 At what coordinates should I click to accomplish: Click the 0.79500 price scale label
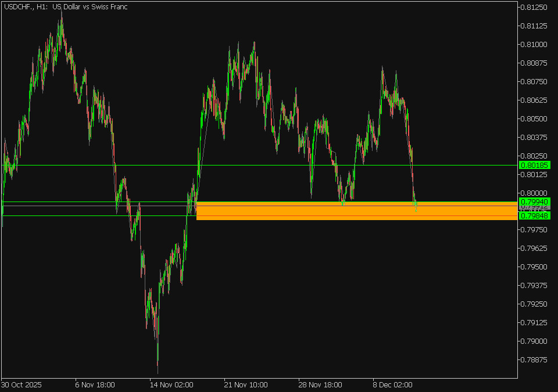(534, 267)
